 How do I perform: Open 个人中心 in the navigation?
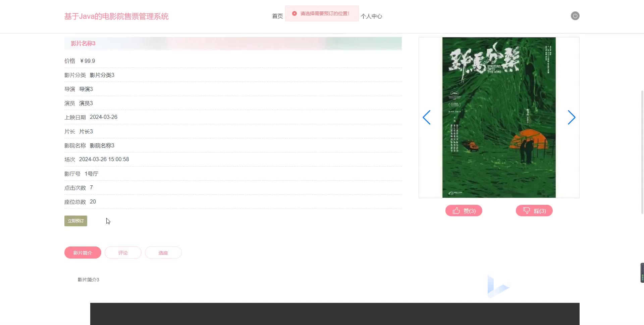pos(371,16)
